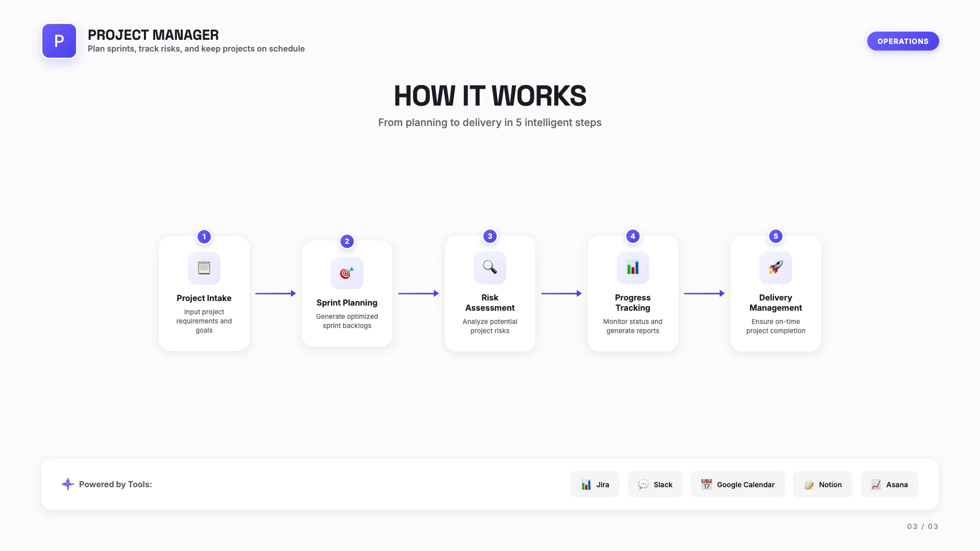This screenshot has height=551, width=980.
Task: Choose the Asana tool chip
Action: tap(889, 484)
